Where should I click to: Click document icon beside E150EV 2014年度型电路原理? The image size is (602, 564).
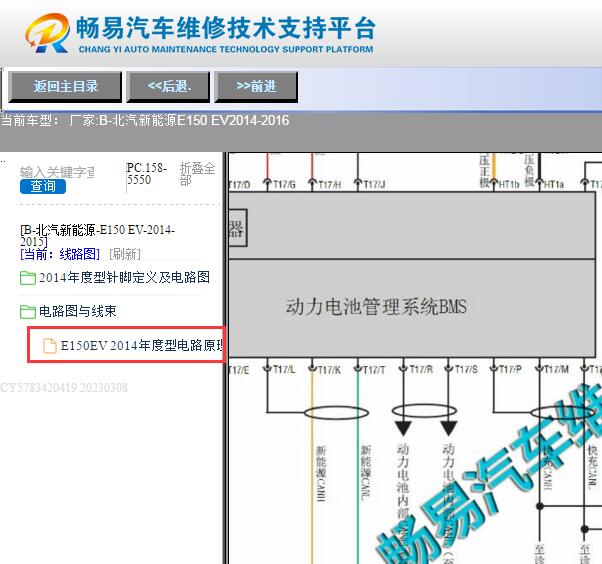click(x=49, y=346)
